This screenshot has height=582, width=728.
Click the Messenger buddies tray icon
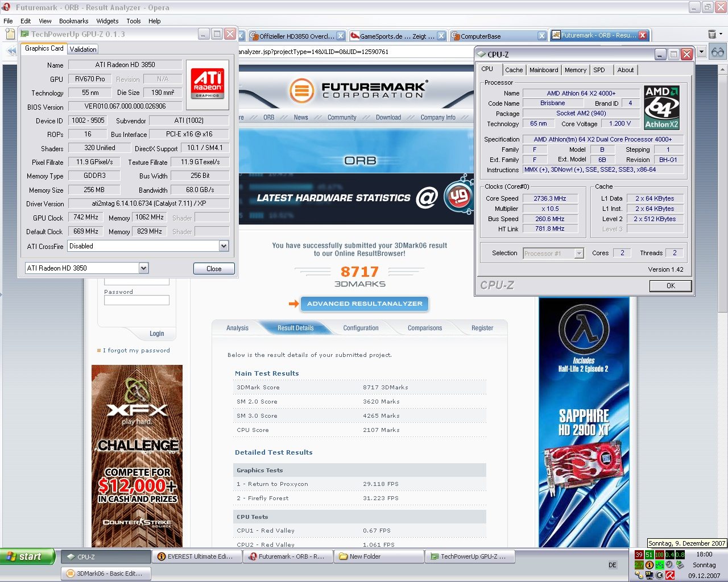(639, 575)
